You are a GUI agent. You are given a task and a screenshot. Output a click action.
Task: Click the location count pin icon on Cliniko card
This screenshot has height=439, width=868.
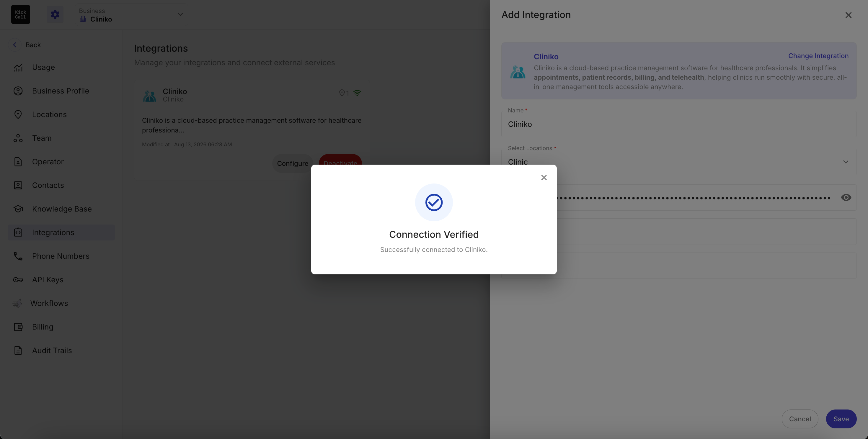(x=342, y=93)
